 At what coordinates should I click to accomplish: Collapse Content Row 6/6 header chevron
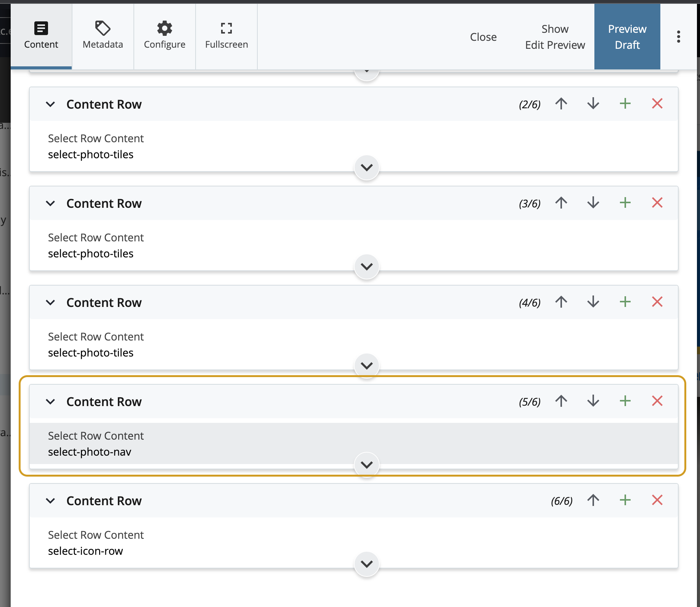click(x=50, y=501)
